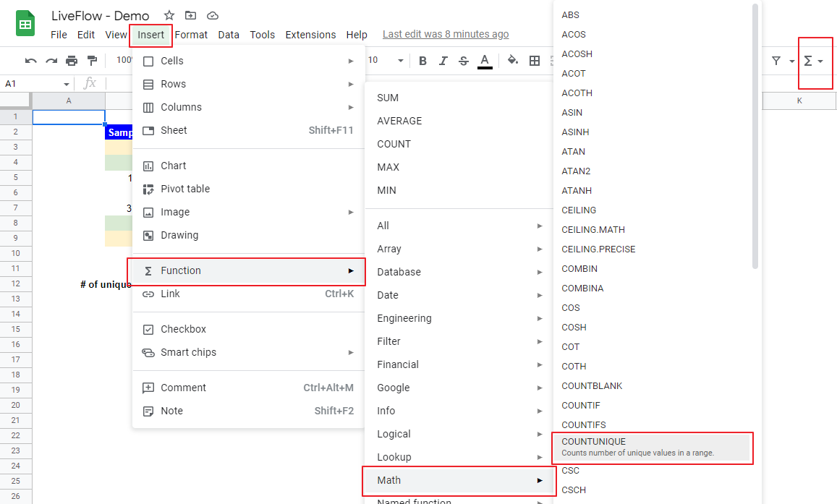Screen dimensions: 837x504
Task: Expand the Database functions category
Action: coord(459,272)
